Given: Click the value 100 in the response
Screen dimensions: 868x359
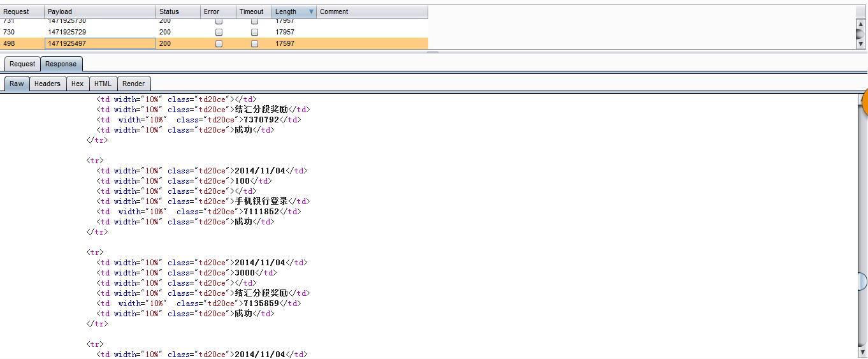Looking at the screenshot, I should [x=242, y=181].
